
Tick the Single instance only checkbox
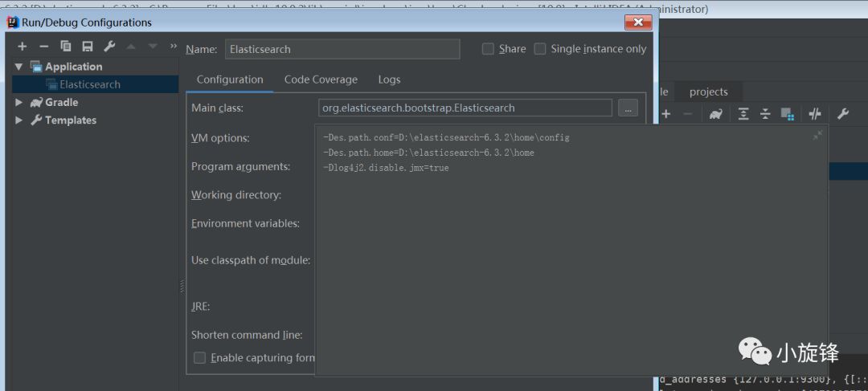pos(540,49)
